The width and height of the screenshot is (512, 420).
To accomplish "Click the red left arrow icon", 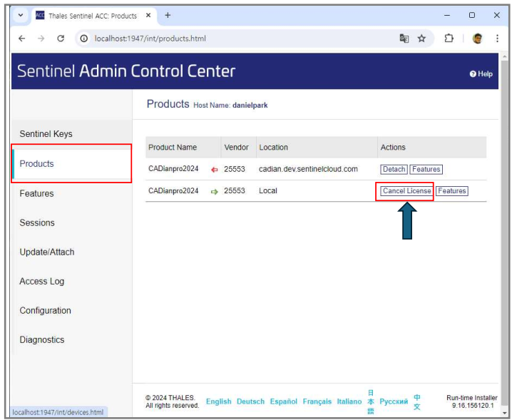I will point(214,170).
